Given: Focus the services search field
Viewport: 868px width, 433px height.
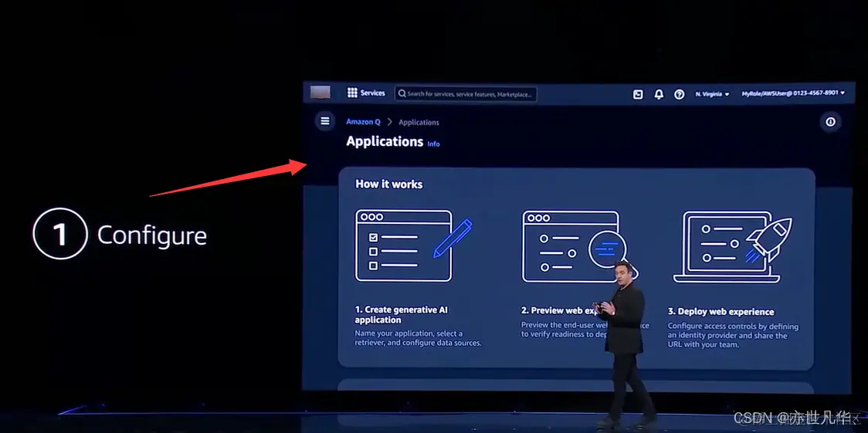Looking at the screenshot, I should click(466, 94).
